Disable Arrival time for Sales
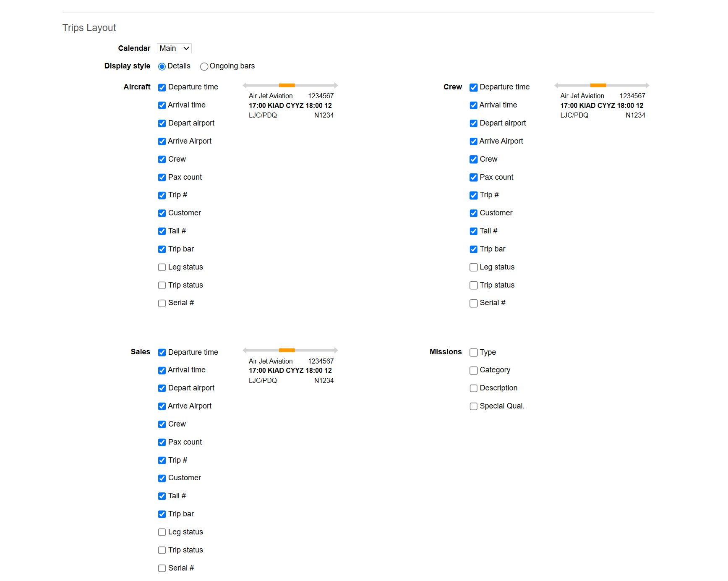The width and height of the screenshot is (728, 581). pos(162,370)
